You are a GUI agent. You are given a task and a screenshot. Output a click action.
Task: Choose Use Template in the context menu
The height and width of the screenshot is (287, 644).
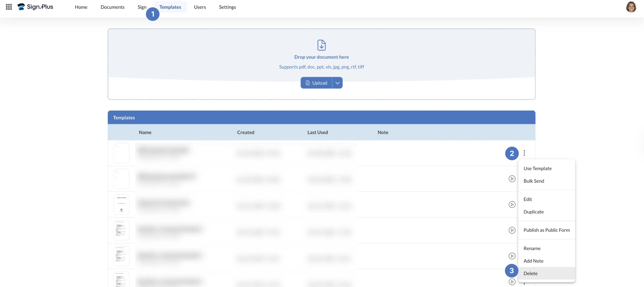537,168
